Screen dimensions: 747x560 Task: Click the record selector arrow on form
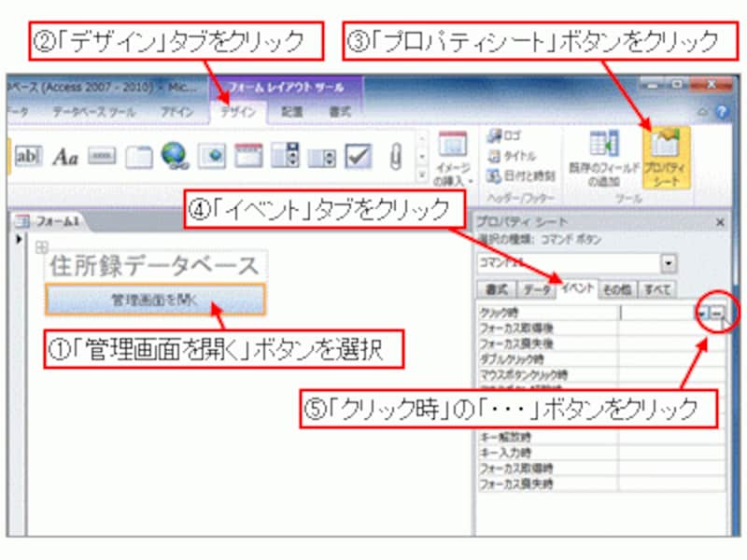pyautogui.click(x=19, y=239)
